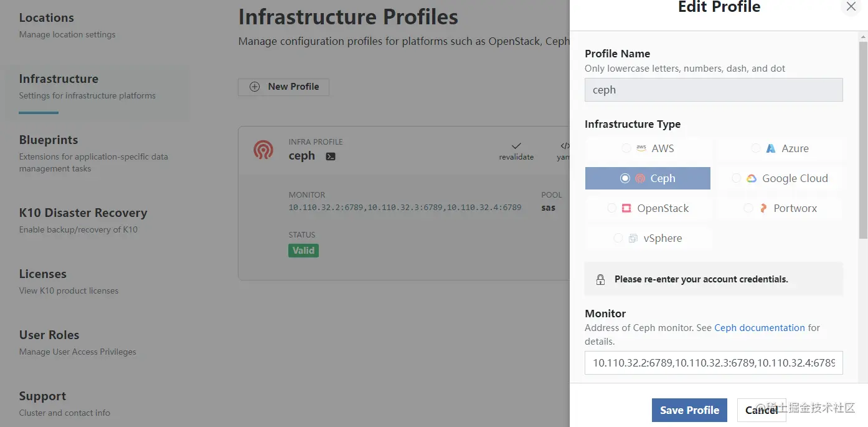Click the Azure logo icon

pos(771,148)
